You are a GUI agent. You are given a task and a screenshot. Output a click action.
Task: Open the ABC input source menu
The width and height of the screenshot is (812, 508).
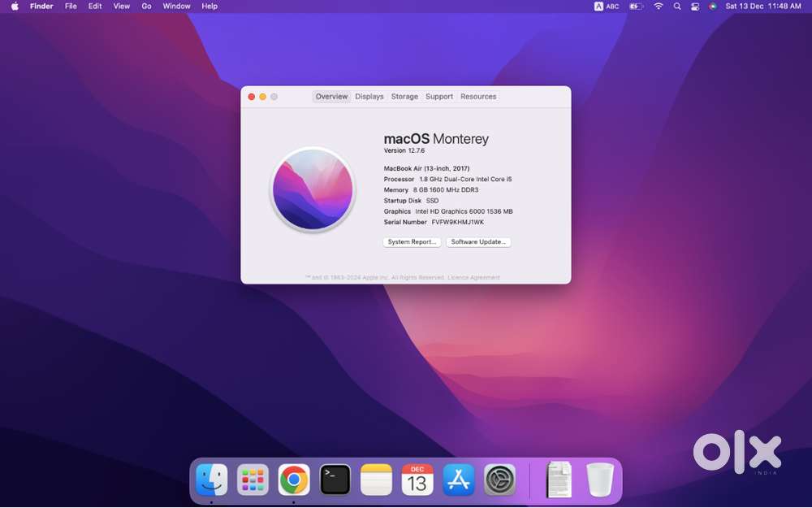point(607,6)
